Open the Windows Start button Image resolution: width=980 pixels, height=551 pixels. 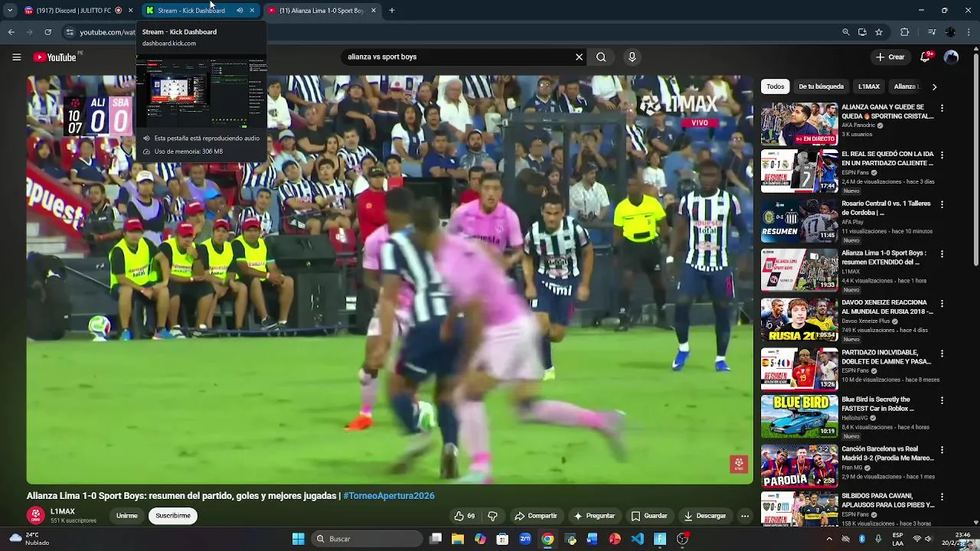(x=298, y=539)
